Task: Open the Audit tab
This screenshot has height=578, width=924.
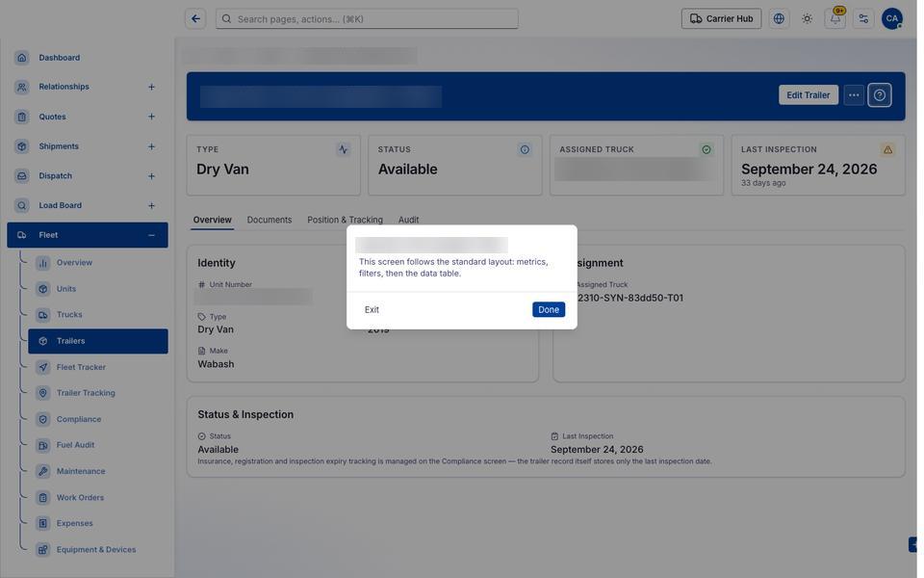Action: [x=408, y=220]
